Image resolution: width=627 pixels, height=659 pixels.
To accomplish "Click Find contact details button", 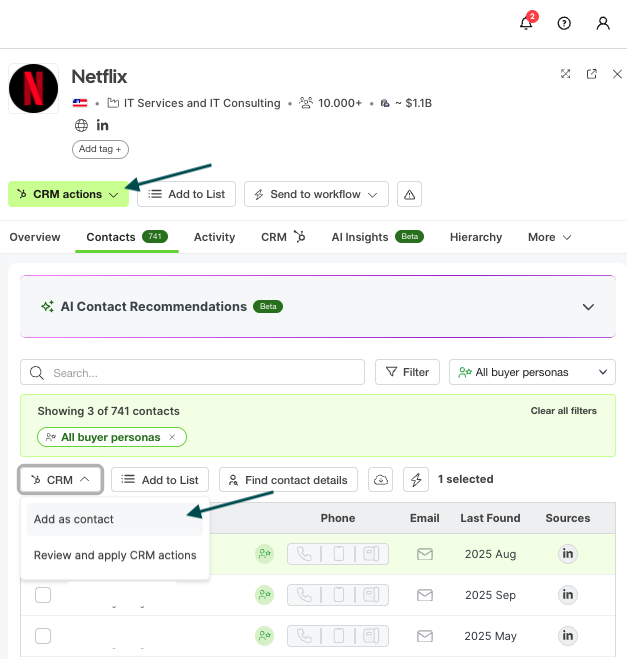I will pyautogui.click(x=288, y=480).
